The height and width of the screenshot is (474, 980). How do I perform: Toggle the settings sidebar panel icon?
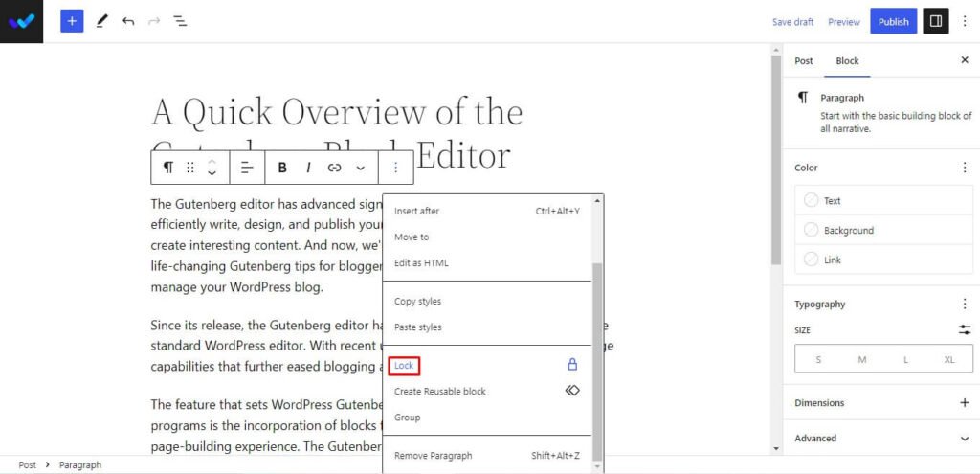coord(936,21)
